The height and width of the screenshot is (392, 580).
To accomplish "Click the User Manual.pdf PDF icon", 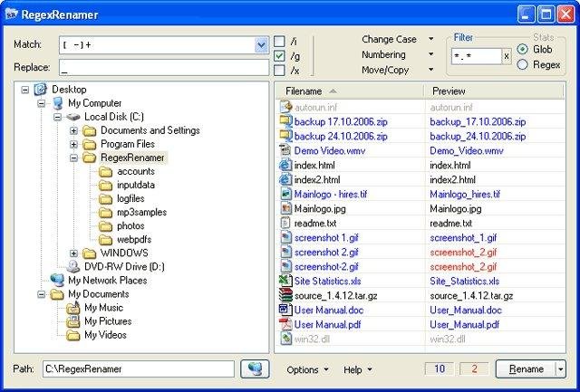I will (x=286, y=324).
